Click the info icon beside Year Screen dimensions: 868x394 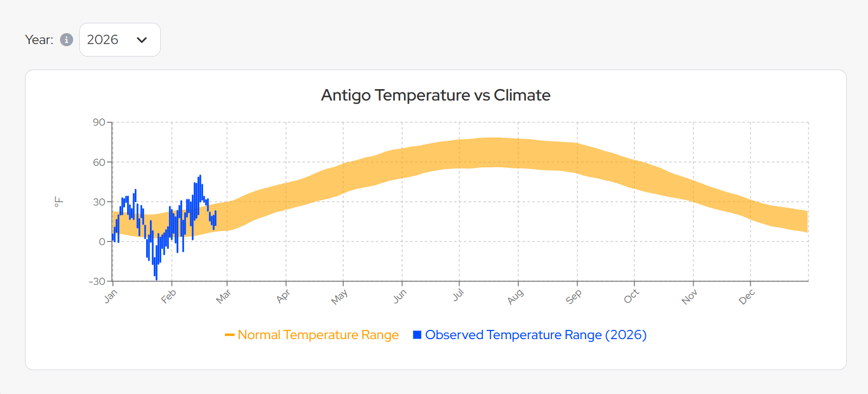pyautogui.click(x=66, y=40)
